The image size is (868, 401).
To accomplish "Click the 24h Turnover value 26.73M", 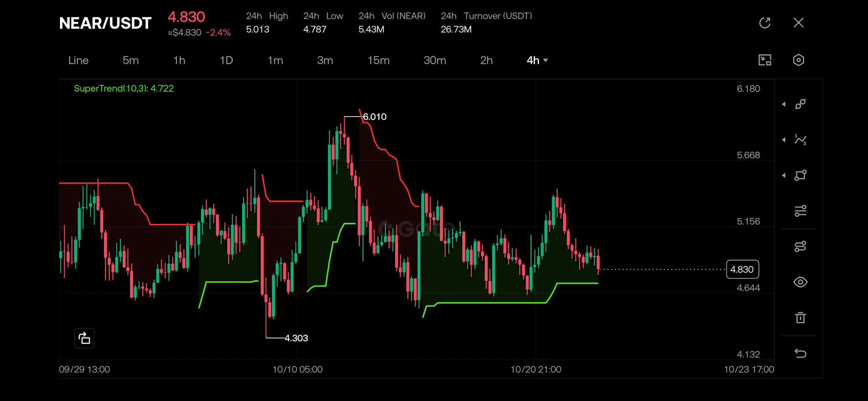I will click(456, 29).
